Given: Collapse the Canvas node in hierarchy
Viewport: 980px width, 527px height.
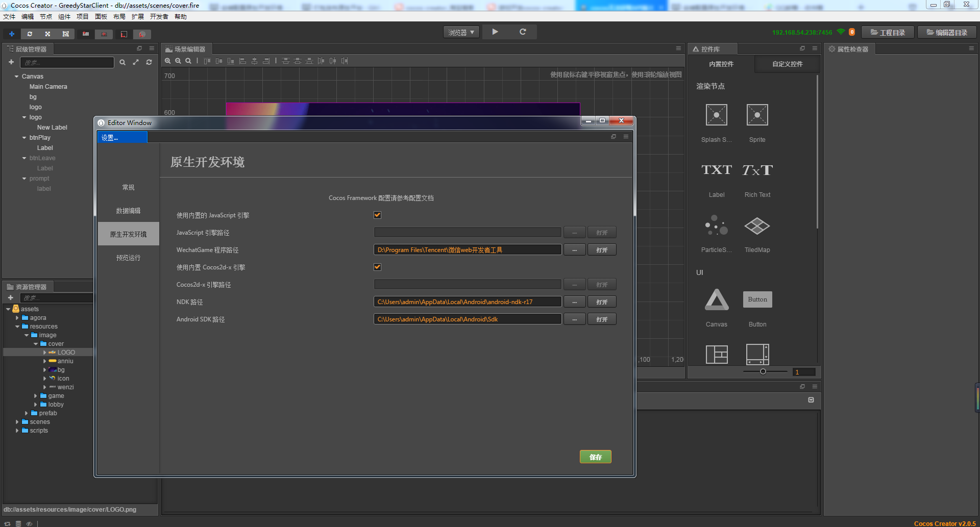Looking at the screenshot, I should [x=16, y=77].
